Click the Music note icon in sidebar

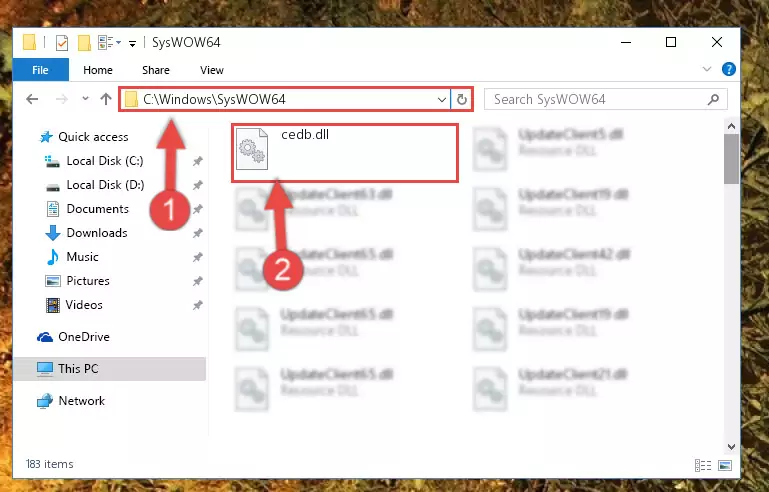52,257
